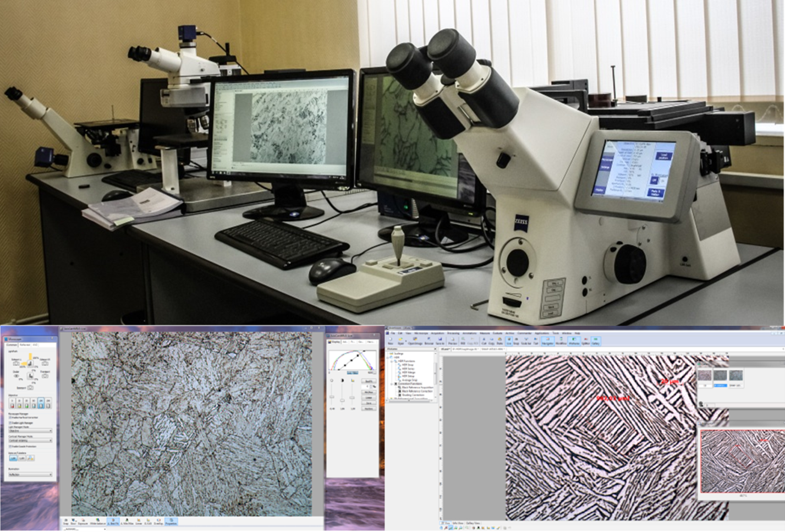Click the Start live icon in camera toolbar
This screenshot has width=785, height=532.
tap(74, 521)
